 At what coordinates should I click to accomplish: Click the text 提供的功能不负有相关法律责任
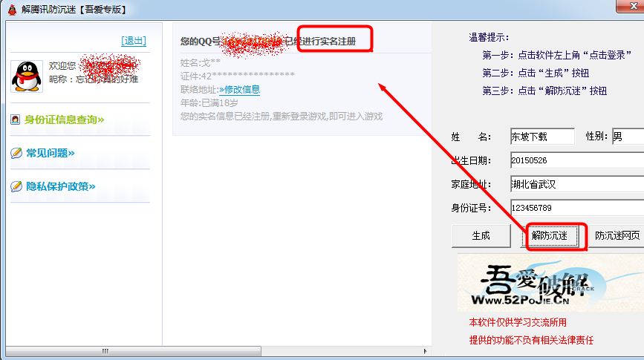tap(531, 340)
